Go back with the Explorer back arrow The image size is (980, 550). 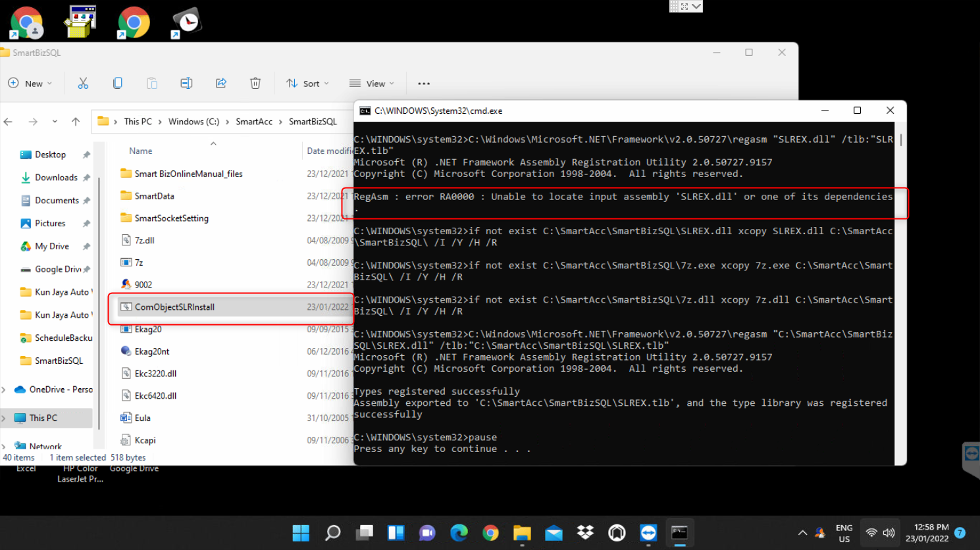point(8,122)
